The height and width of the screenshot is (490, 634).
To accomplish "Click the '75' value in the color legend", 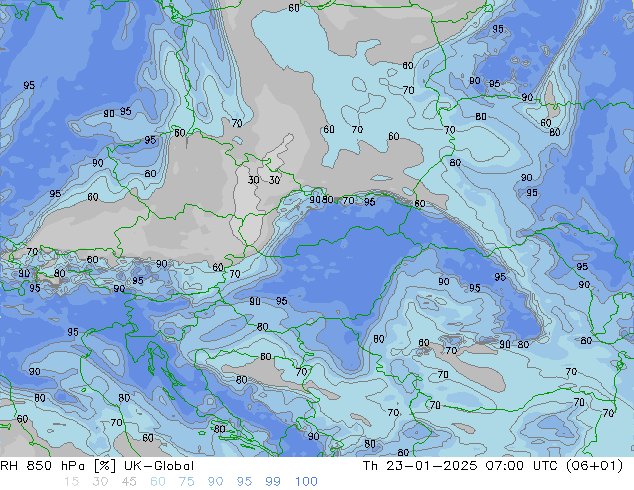I will (x=187, y=482).
